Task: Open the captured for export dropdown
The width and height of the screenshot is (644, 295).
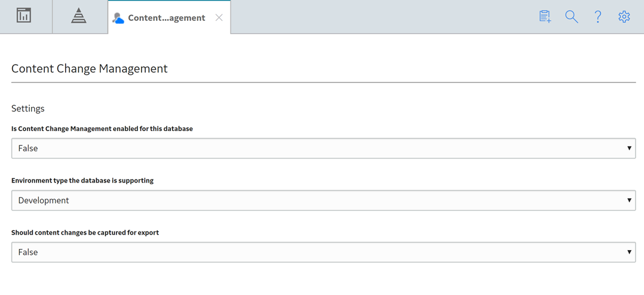Action: point(324,252)
